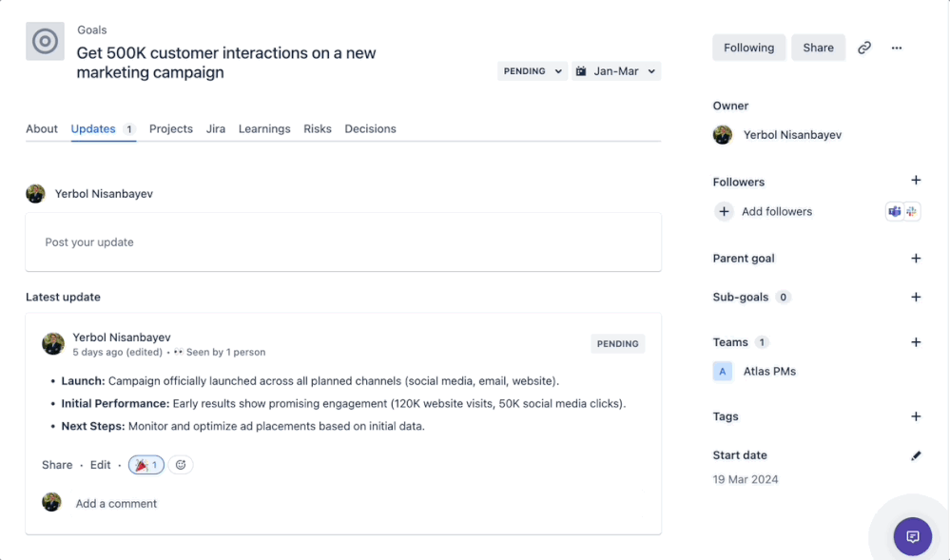Viewport: 950px width, 560px height.
Task: Connect Microsoft Teams via its icon
Action: click(894, 211)
